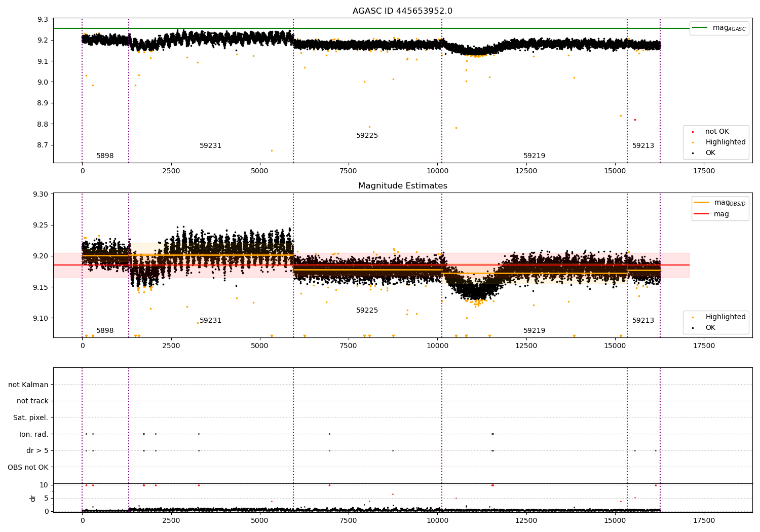Click OBSID label 59219 in the top plot

534,156
